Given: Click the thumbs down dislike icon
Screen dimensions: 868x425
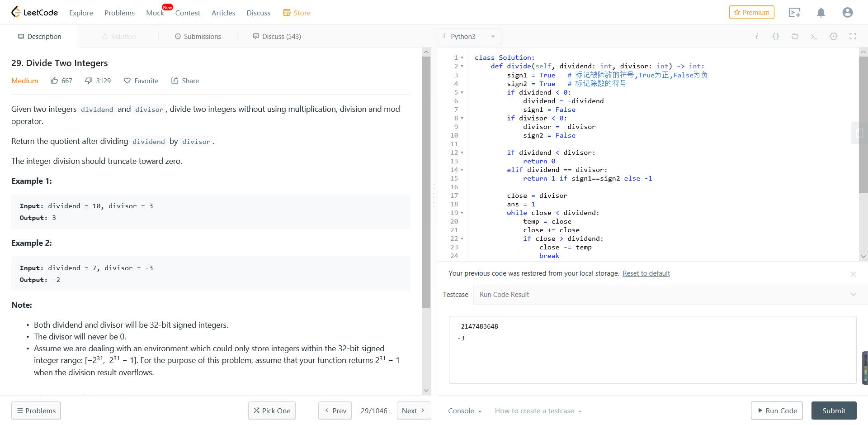Looking at the screenshot, I should [89, 81].
